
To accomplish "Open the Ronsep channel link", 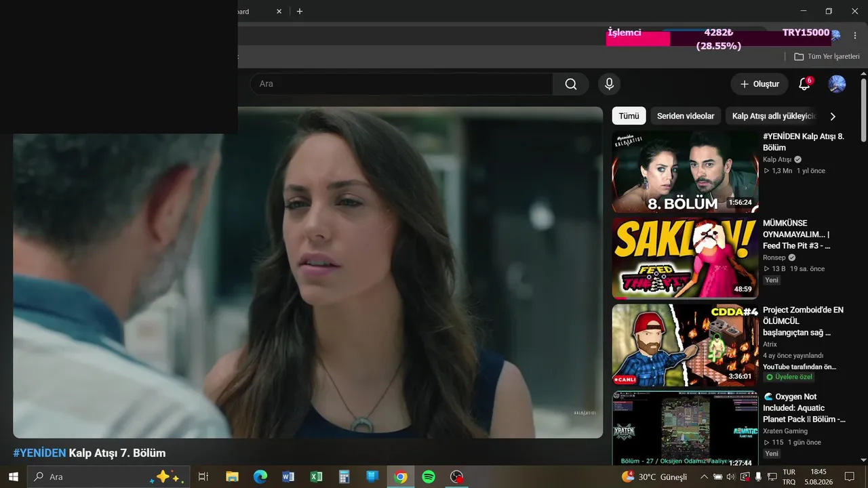I will click(x=774, y=258).
